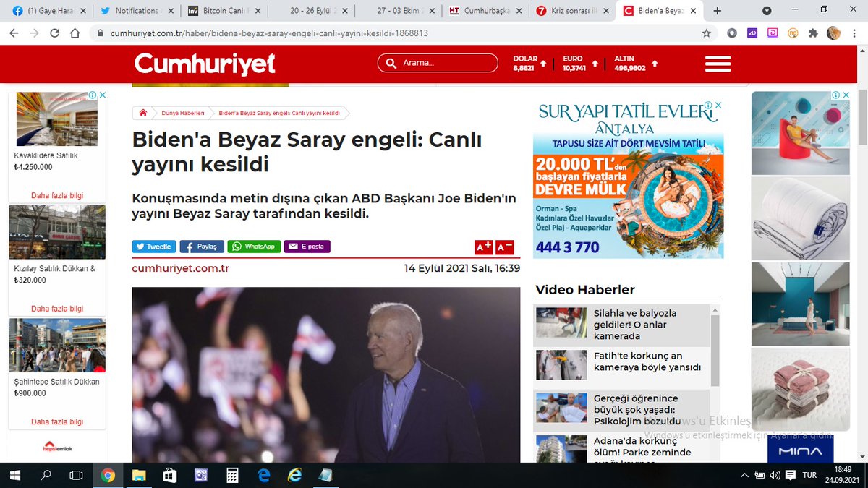This screenshot has height=488, width=868.
Task: Open Microsoft Store from the taskbar
Action: pyautogui.click(x=170, y=475)
